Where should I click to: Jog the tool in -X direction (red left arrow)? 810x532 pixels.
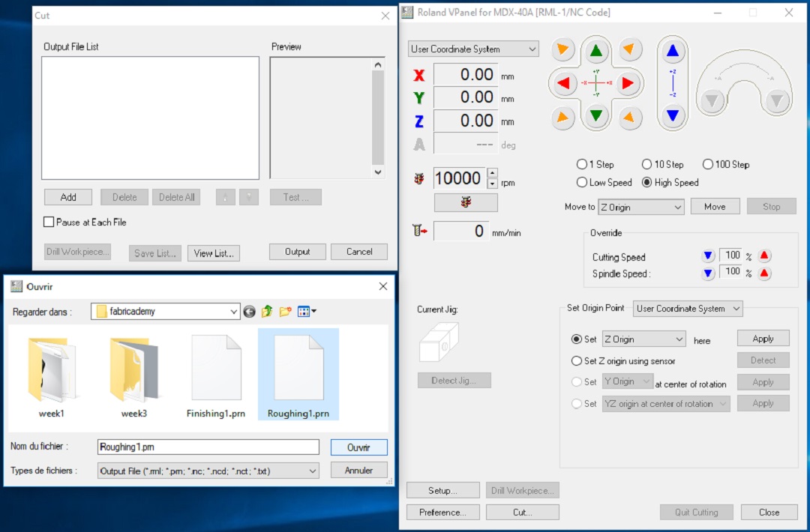click(563, 83)
